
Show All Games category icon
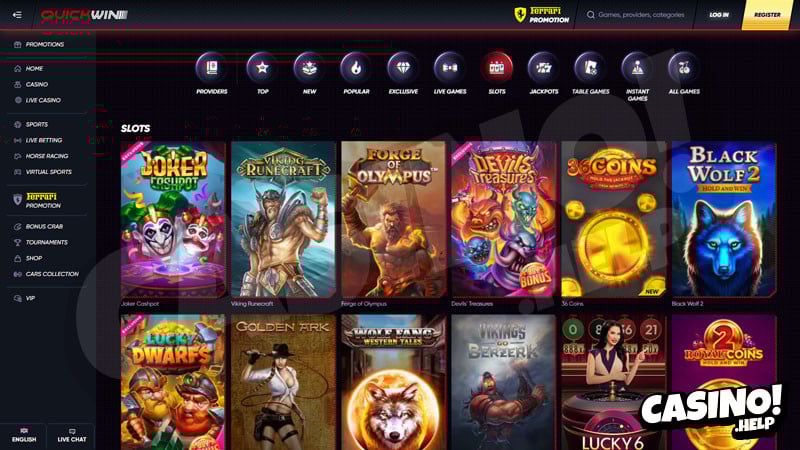pyautogui.click(x=684, y=68)
